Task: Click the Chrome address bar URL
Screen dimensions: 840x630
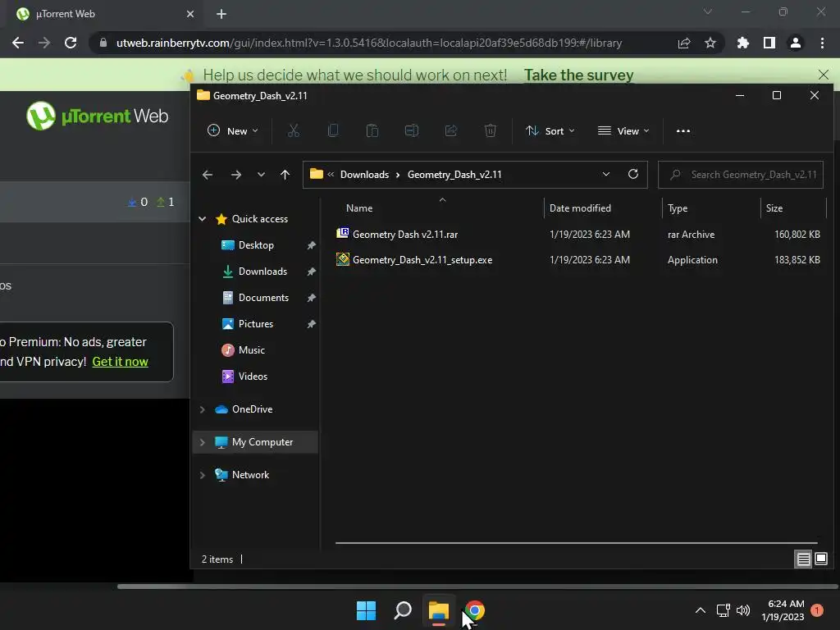Action: 368,43
